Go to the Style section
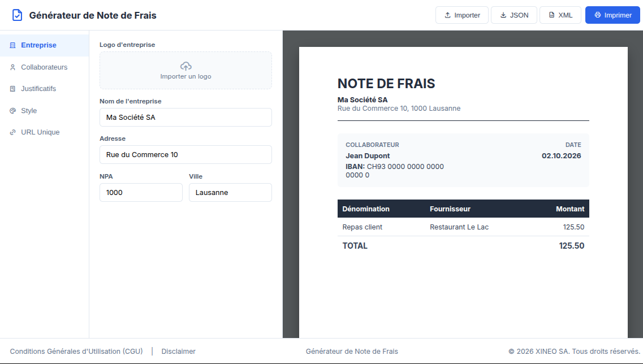This screenshot has height=364, width=643. tap(44, 111)
